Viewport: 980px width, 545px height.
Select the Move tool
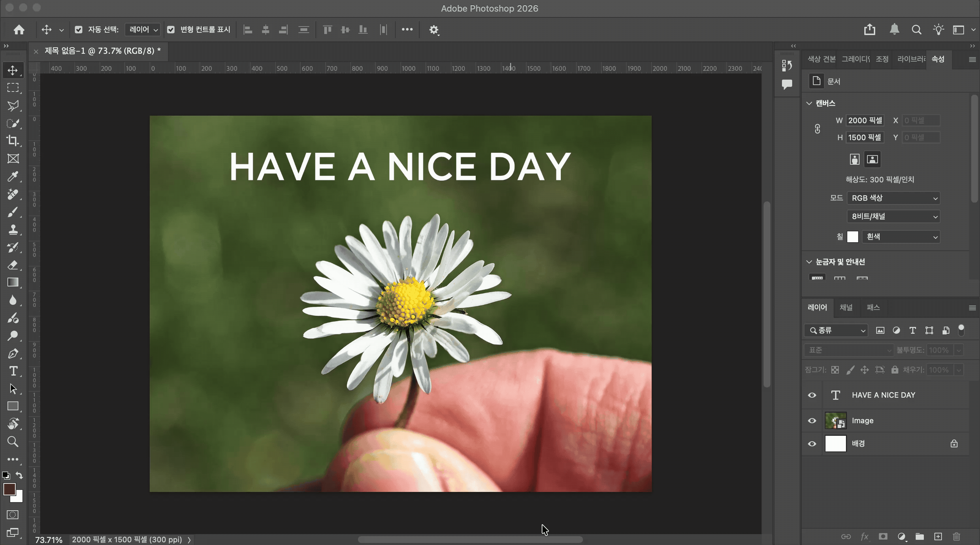point(13,70)
